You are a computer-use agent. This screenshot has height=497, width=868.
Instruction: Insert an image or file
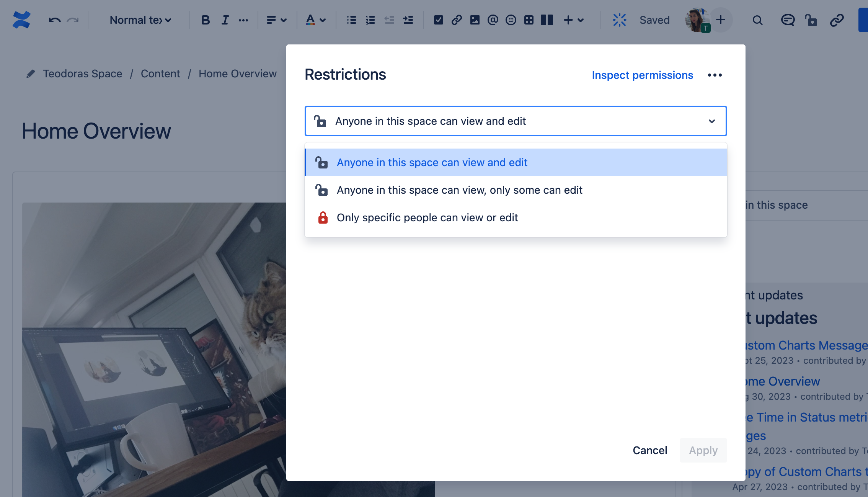[475, 20]
